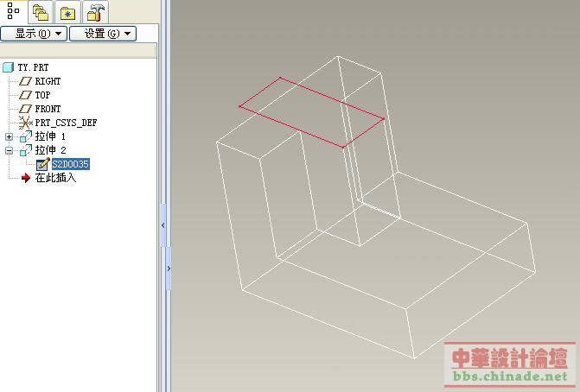
Task: Select the red sketch rectangle in the 3D model view
Action: (x=312, y=112)
